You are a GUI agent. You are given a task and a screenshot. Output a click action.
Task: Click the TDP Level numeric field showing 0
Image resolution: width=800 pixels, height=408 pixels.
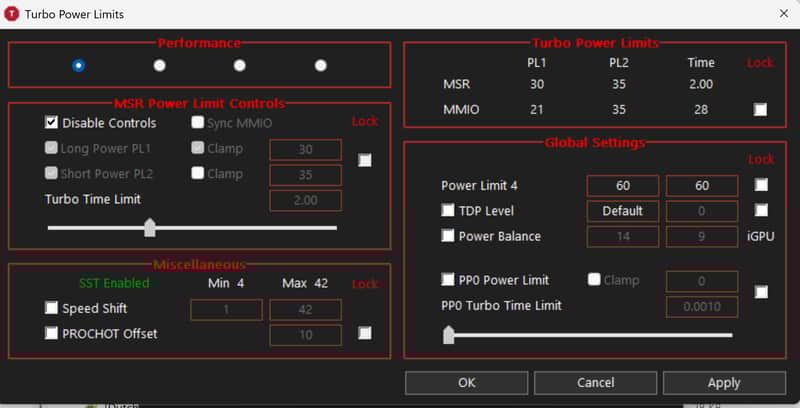[702, 211]
